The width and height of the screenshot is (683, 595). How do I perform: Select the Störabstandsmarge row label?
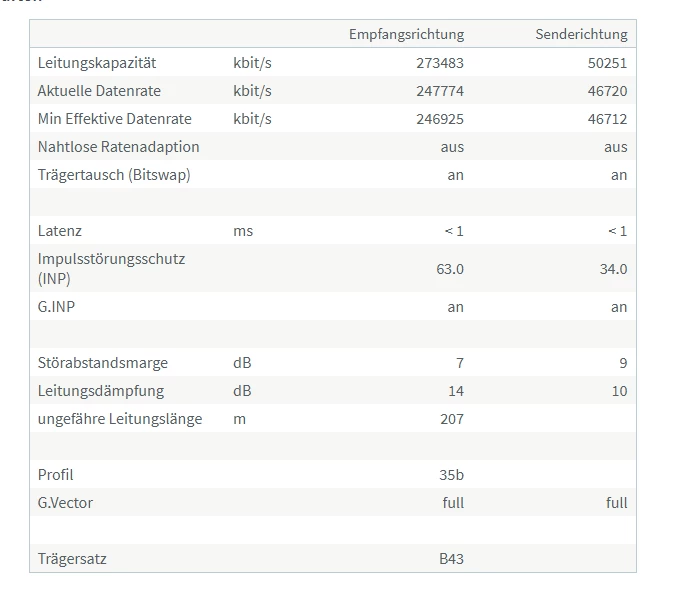(103, 363)
